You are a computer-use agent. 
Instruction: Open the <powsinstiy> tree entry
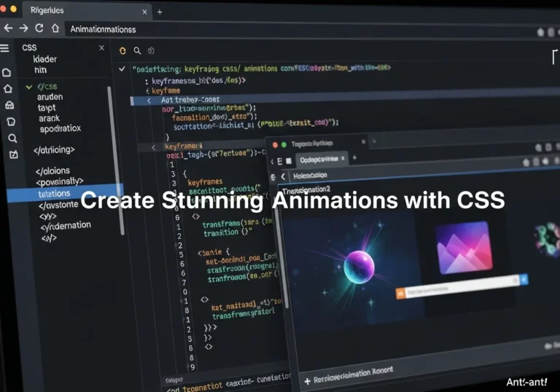coord(60,181)
